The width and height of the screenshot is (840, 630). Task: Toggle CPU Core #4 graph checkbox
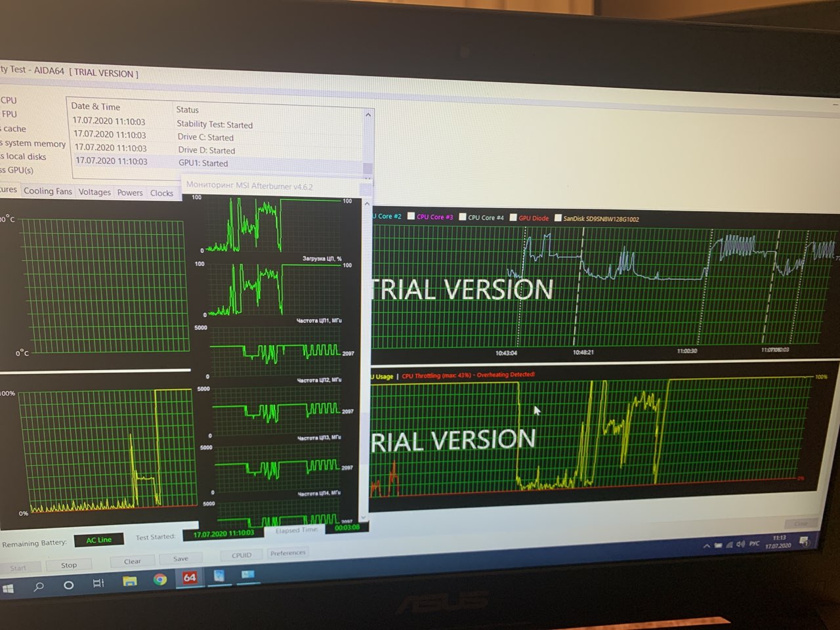pos(463,217)
